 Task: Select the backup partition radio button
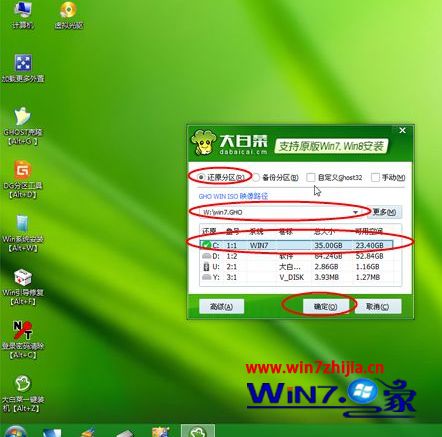256,177
